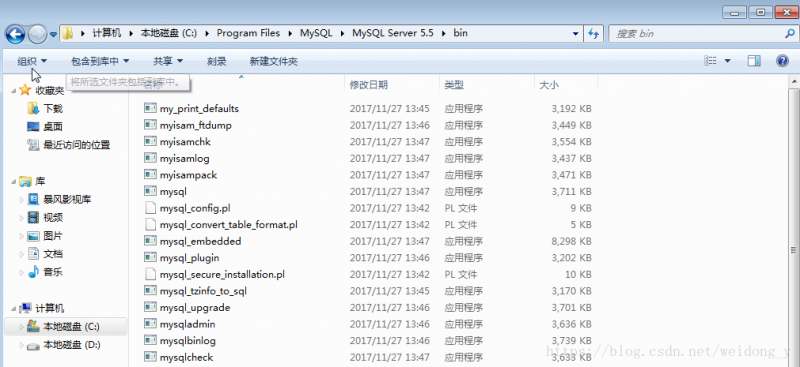This screenshot has width=800, height=367.
Task: Sort files by the 修改日期 column header
Action: tap(368, 85)
